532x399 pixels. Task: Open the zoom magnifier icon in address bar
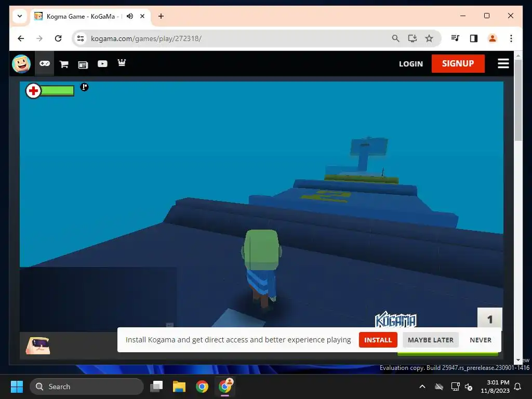(x=395, y=38)
